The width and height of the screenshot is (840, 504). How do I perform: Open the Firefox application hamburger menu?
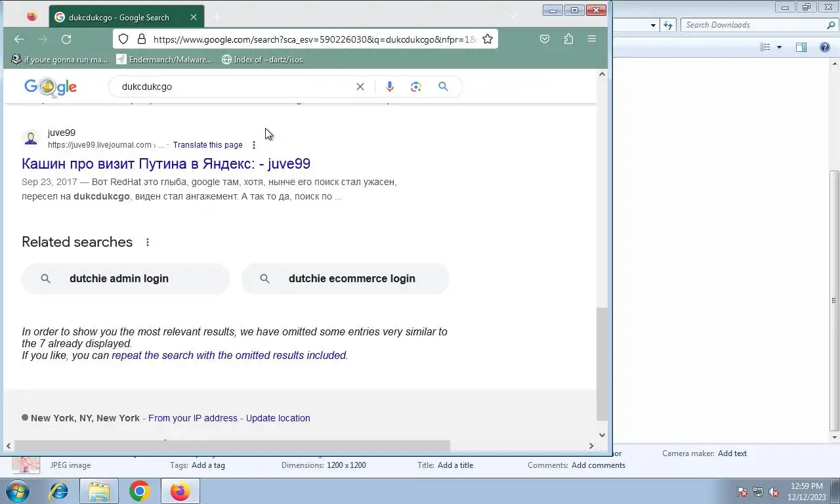pyautogui.click(x=592, y=39)
